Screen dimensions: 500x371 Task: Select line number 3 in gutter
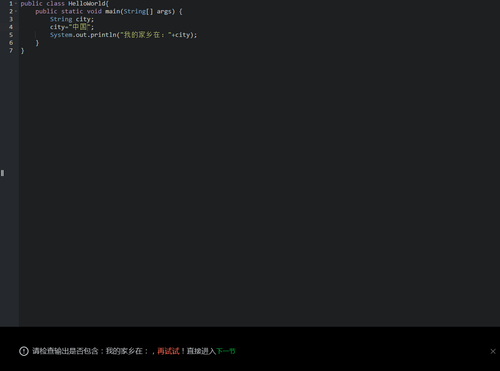tap(11, 19)
